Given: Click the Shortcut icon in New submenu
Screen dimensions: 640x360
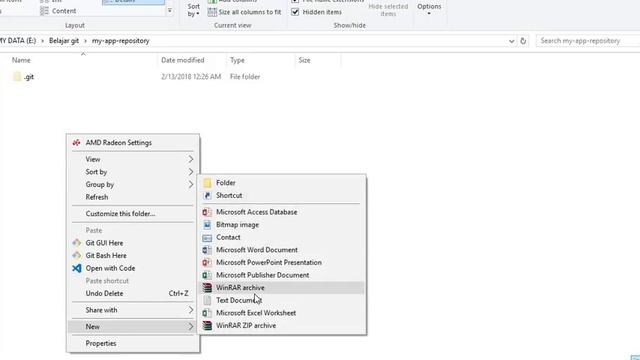Looking at the screenshot, I should [207, 196].
